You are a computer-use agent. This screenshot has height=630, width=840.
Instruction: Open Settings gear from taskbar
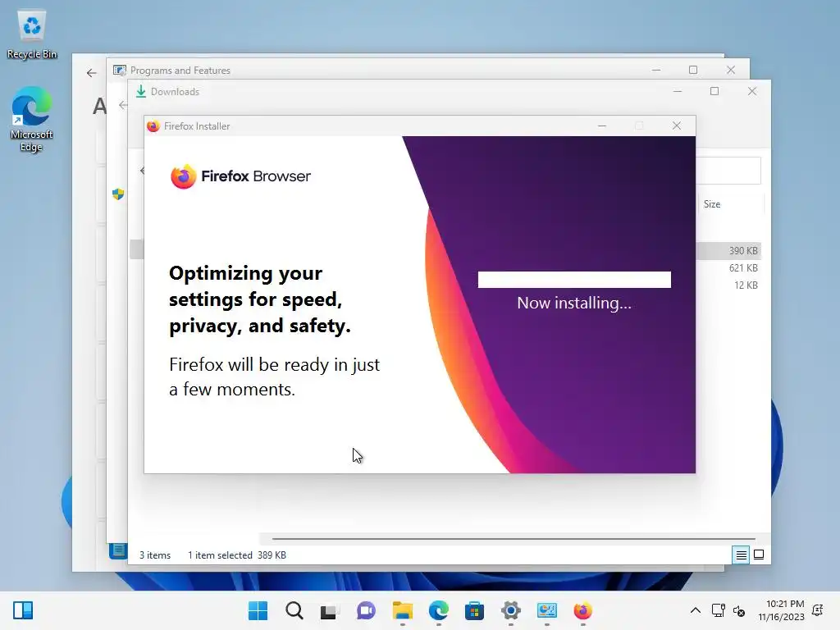coord(510,610)
